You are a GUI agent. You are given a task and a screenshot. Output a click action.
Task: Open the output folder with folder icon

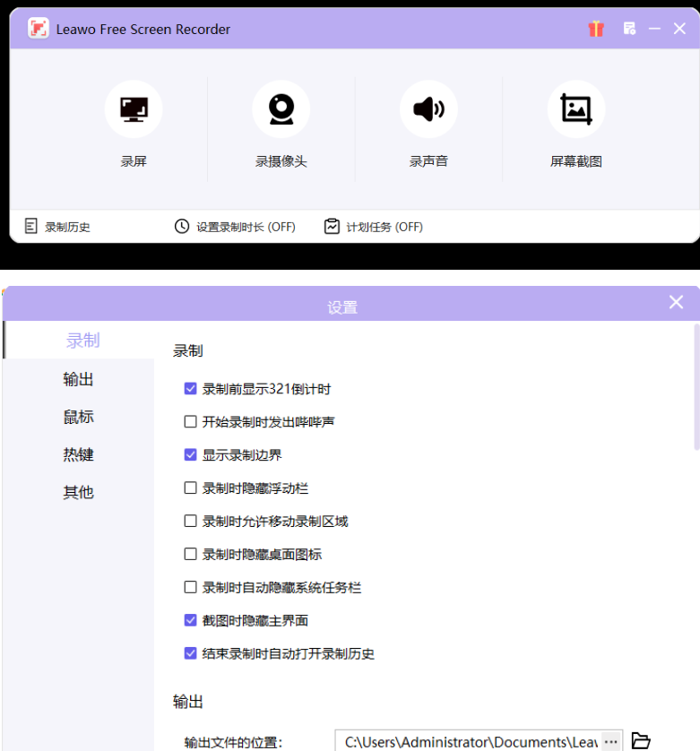pyautogui.click(x=641, y=741)
